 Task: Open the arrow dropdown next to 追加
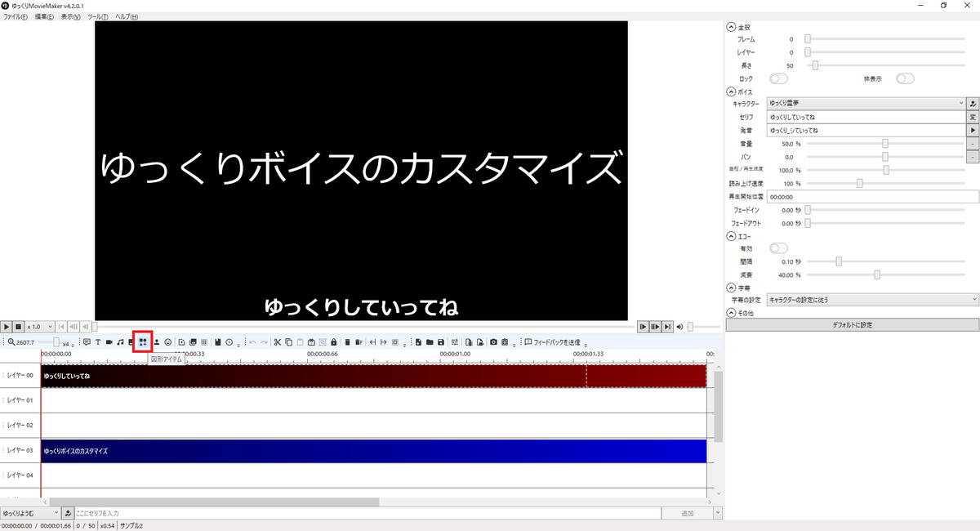coord(718,513)
